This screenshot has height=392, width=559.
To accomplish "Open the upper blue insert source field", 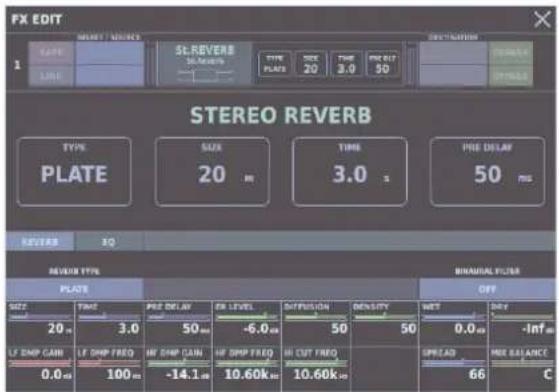I will 110,53.
